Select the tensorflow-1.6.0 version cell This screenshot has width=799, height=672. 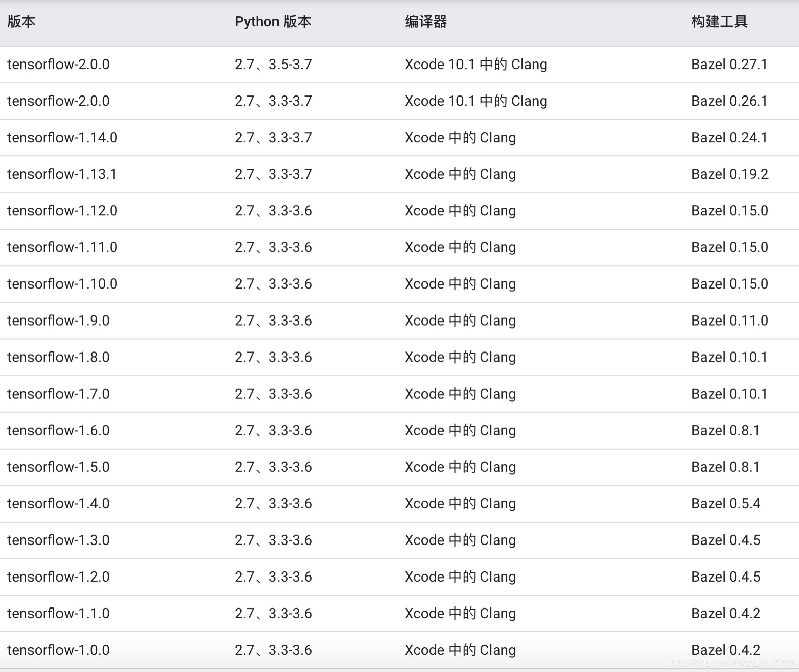(58, 430)
